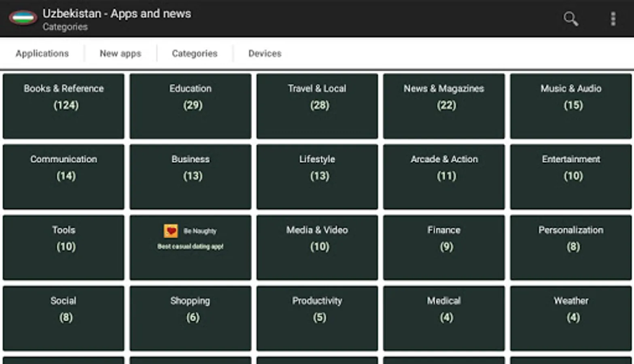Open the Communication category tile
The width and height of the screenshot is (634, 364).
point(64,177)
